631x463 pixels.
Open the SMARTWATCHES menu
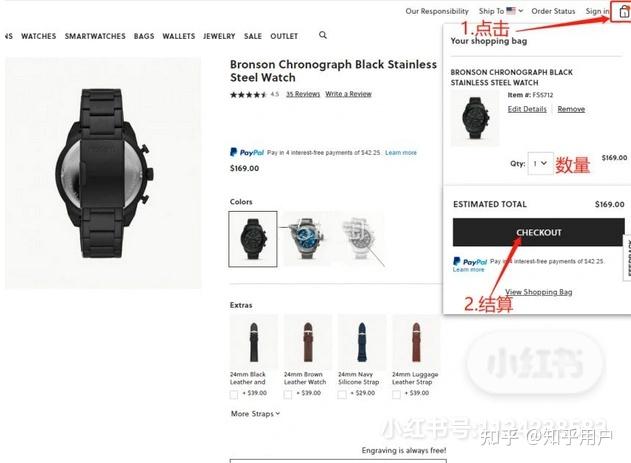point(95,36)
